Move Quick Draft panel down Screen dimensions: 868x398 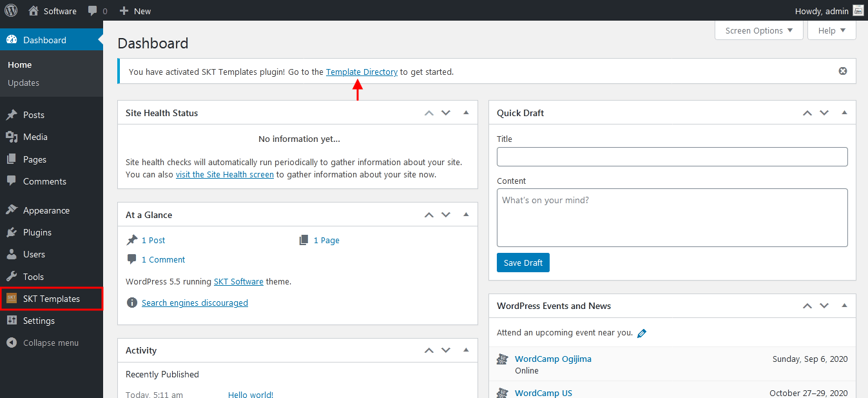tap(824, 113)
